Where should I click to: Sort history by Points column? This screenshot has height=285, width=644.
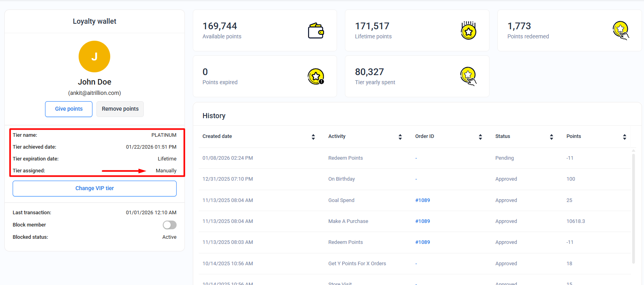[x=625, y=137]
